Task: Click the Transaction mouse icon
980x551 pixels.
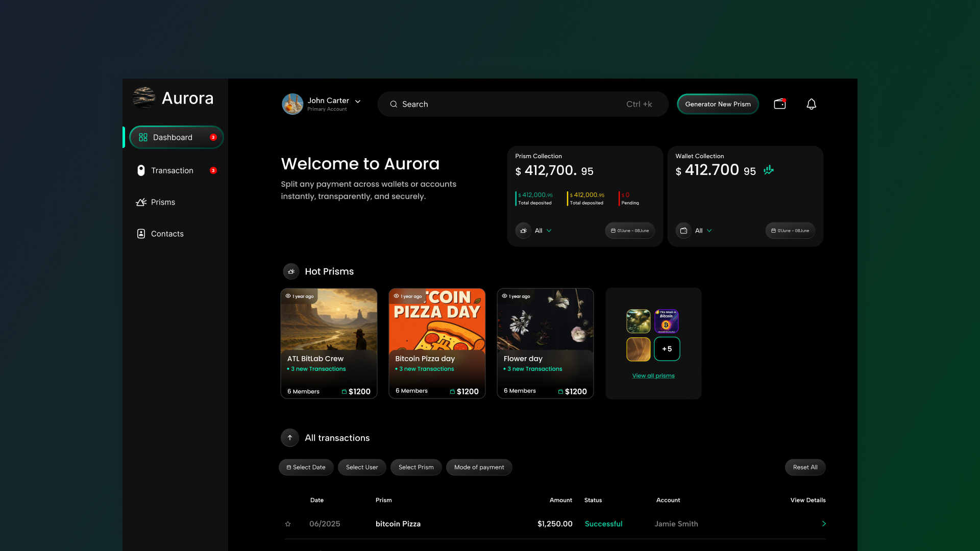Action: click(x=141, y=170)
